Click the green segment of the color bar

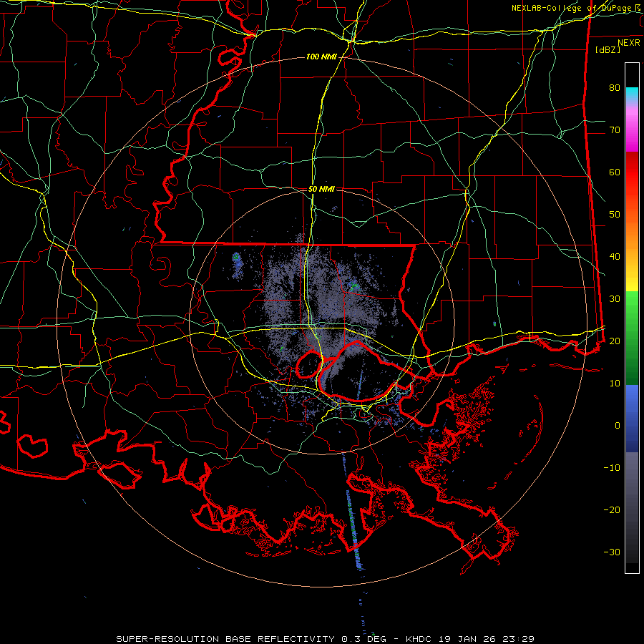[632, 338]
